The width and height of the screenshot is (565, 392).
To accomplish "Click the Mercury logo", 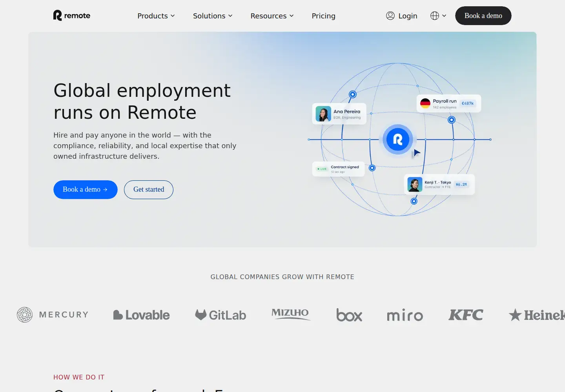I will 53,315.
